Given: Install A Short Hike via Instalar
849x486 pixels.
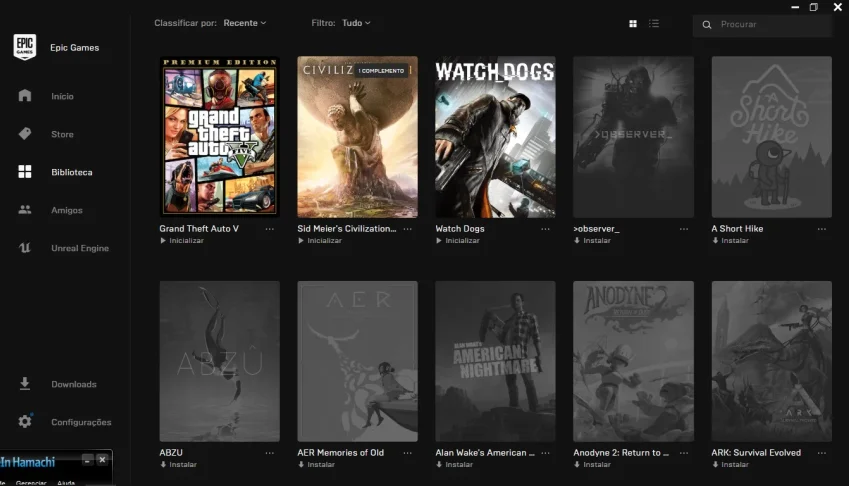Looking at the screenshot, I should point(730,240).
